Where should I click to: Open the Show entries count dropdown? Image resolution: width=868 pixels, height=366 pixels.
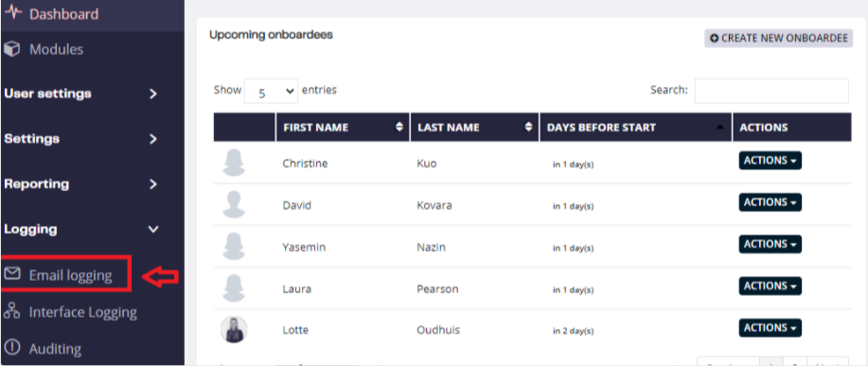(x=271, y=91)
